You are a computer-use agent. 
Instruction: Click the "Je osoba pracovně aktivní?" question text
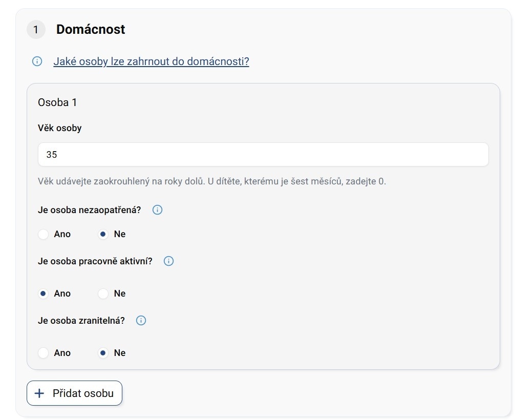pos(95,261)
